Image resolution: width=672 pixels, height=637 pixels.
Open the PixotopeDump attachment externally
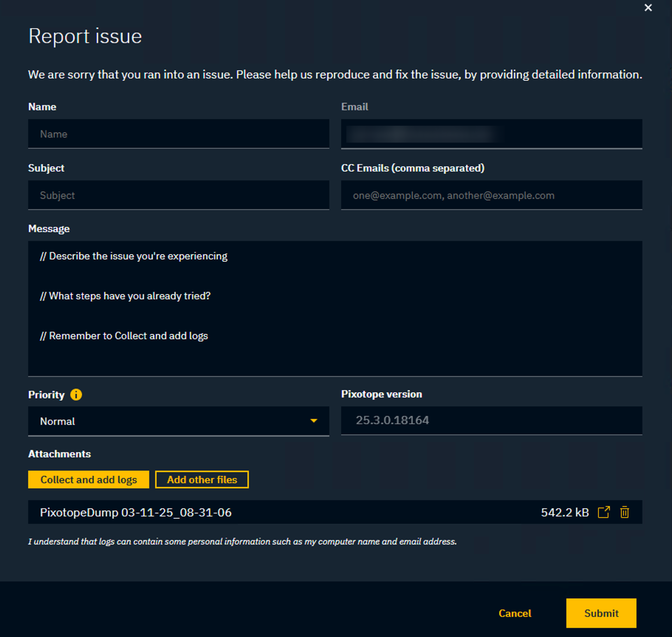[x=604, y=512]
